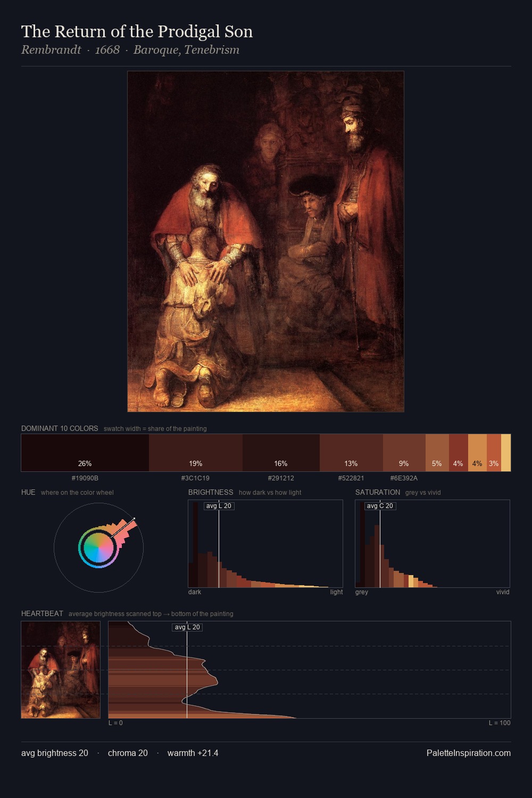Click hex code #522821
This screenshot has width=532, height=798.
coord(351,478)
